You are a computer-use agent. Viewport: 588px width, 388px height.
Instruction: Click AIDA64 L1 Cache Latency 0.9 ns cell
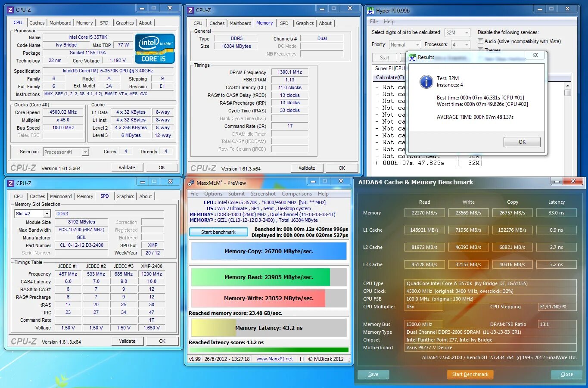pos(556,230)
